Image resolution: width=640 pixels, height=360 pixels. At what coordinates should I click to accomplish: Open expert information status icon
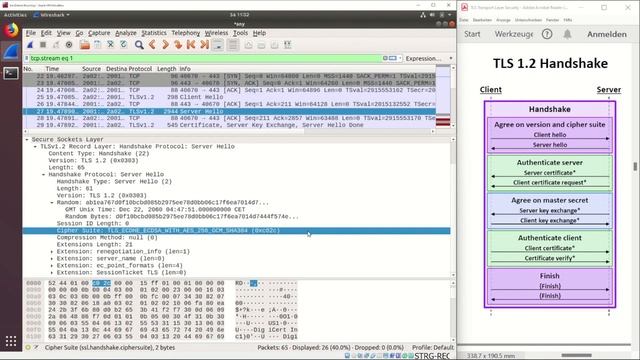pos(28,347)
